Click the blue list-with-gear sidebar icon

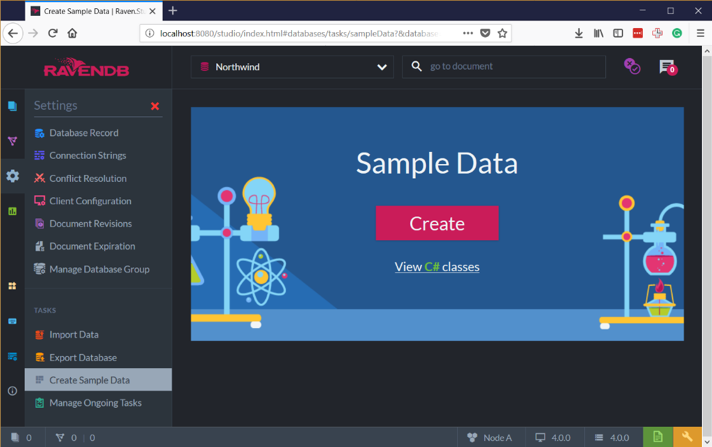click(12, 357)
